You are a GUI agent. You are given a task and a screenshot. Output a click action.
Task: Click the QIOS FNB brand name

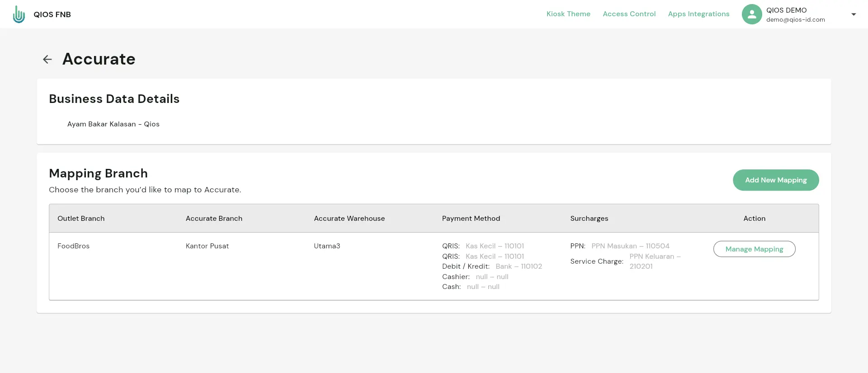click(x=52, y=14)
